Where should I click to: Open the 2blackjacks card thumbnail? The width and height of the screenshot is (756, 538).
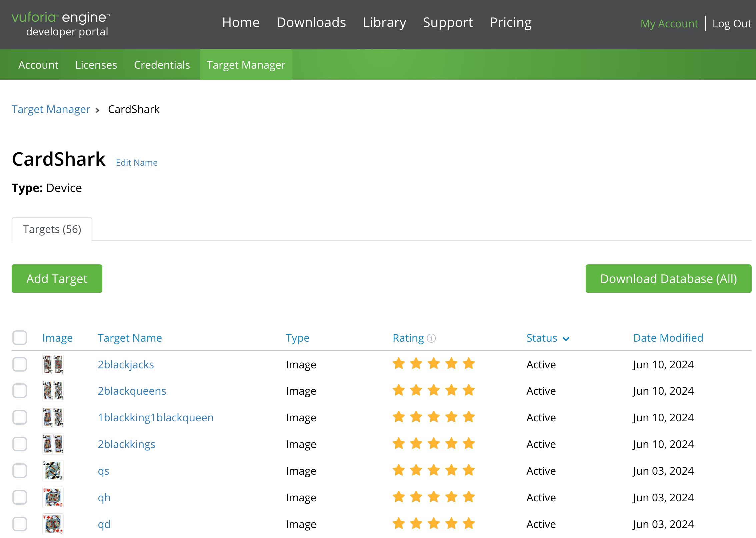(53, 364)
